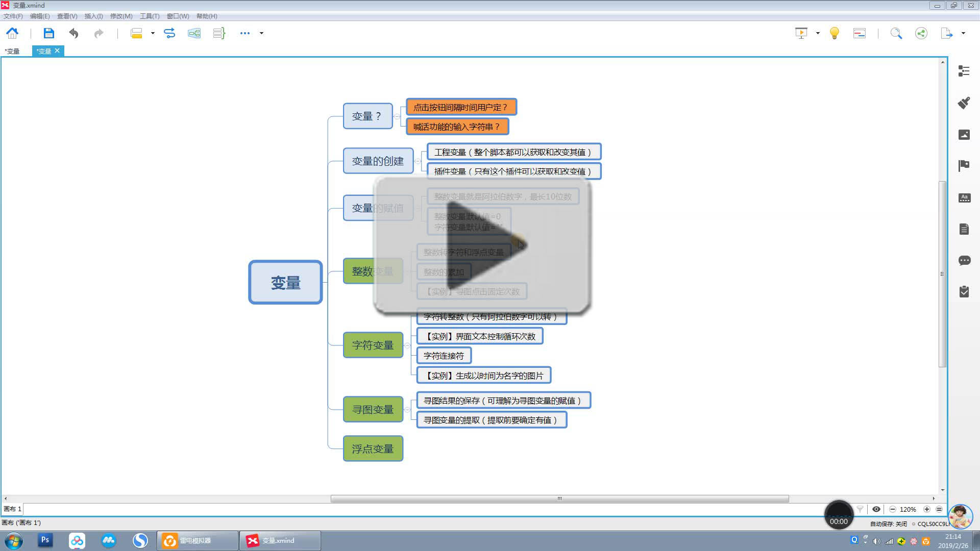Open 查看(V) menu
This screenshot has width=980, height=551.
(x=67, y=16)
